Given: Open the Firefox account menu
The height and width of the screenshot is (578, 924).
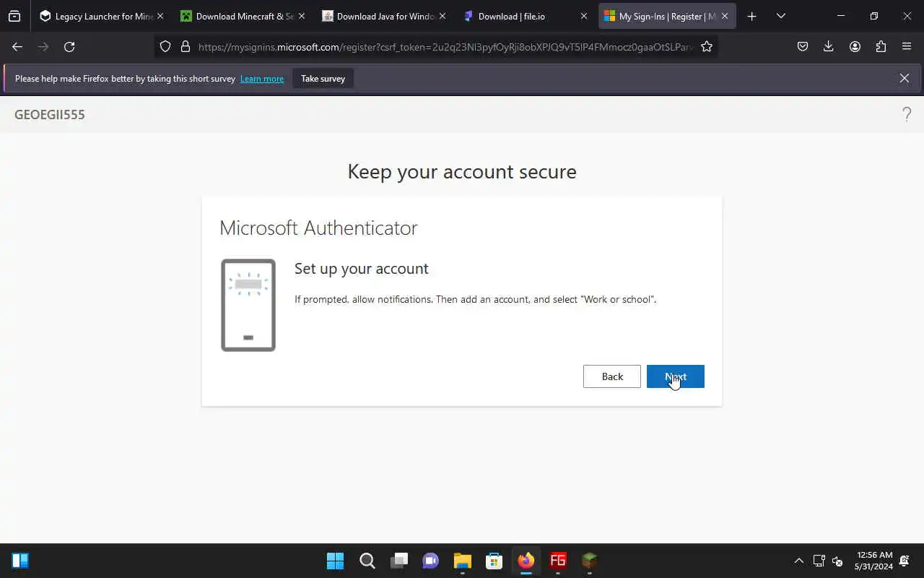Looking at the screenshot, I should click(855, 46).
